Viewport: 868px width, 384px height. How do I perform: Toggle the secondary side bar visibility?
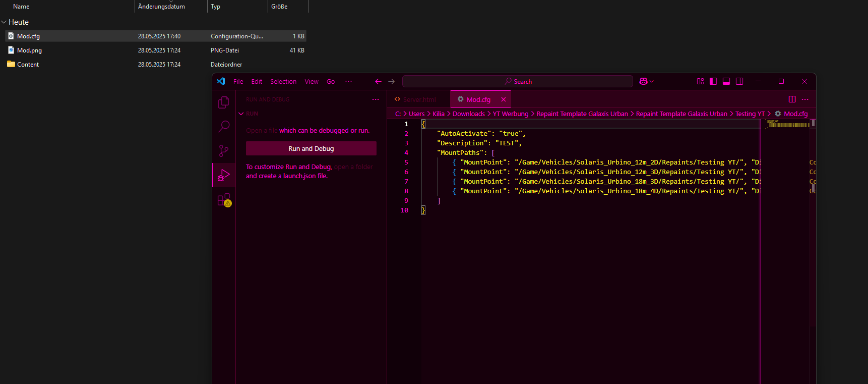pyautogui.click(x=739, y=81)
